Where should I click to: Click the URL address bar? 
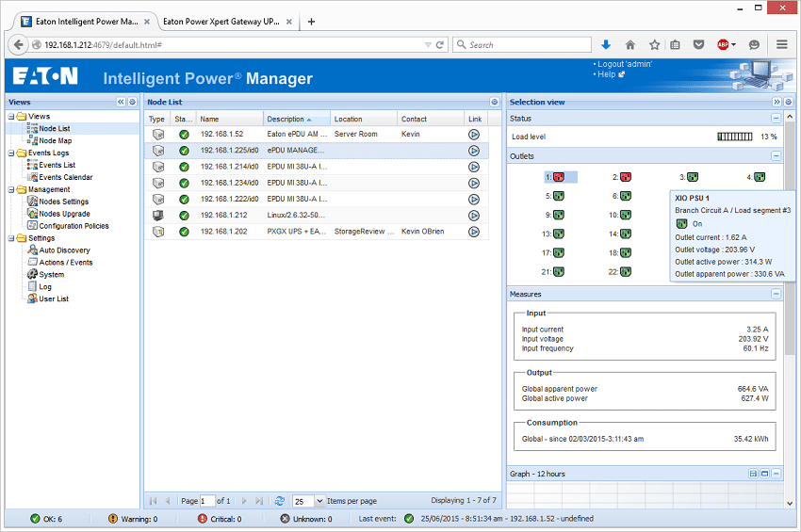(x=230, y=45)
